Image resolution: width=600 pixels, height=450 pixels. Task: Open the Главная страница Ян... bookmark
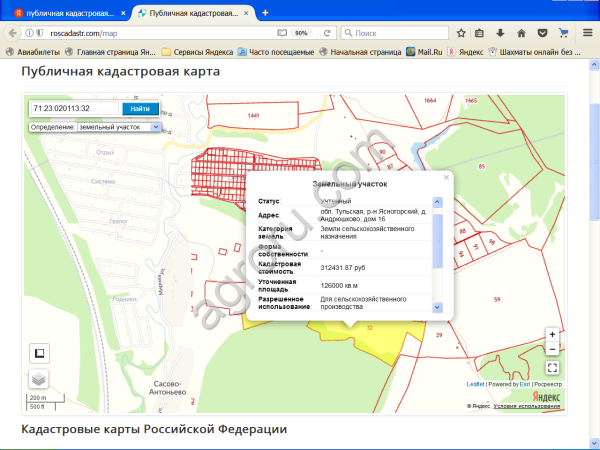(x=111, y=52)
